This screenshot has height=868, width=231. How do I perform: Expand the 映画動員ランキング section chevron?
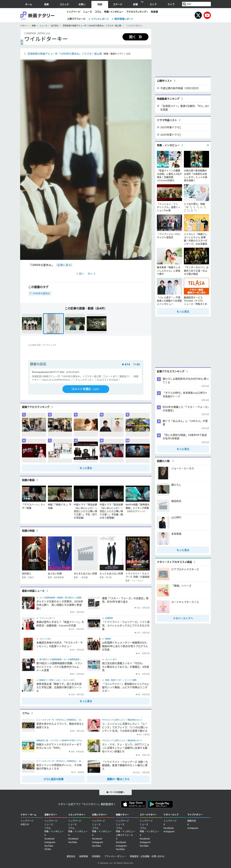[182, 99]
